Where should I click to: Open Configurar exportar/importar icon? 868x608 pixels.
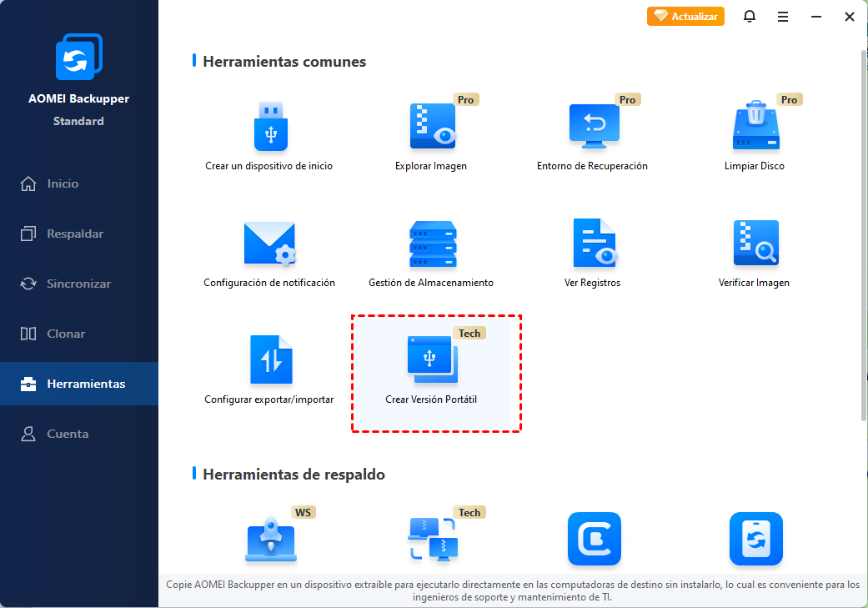point(271,360)
